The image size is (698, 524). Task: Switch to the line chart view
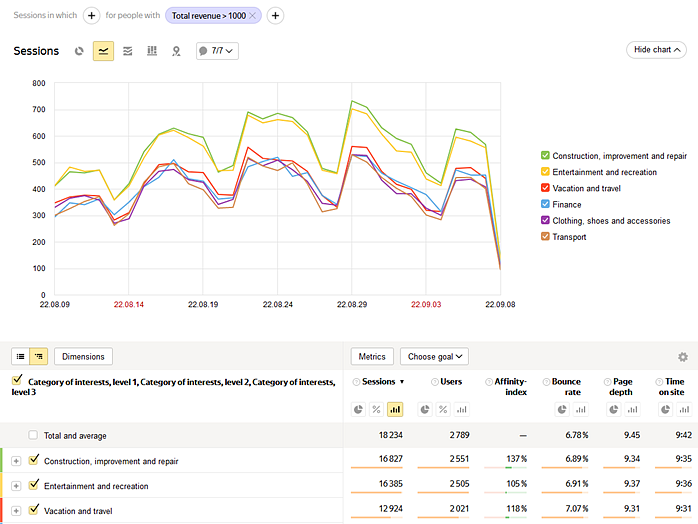[x=103, y=51]
